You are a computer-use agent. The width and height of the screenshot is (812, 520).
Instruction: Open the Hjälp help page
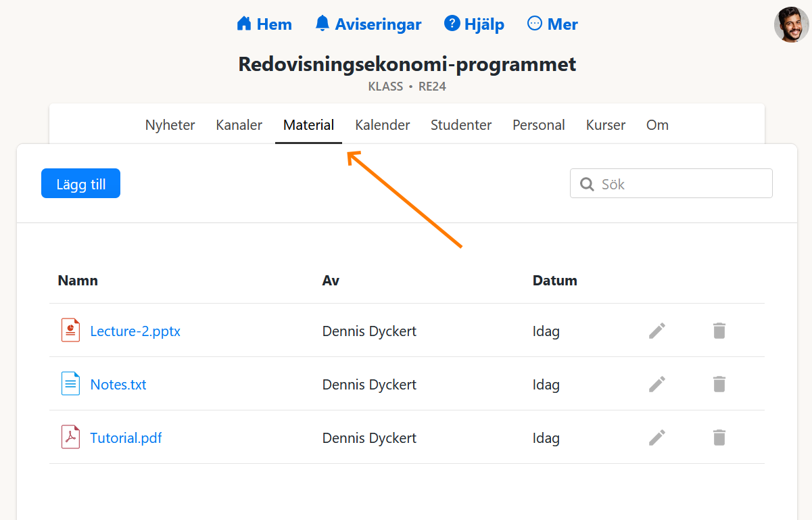[x=475, y=24]
